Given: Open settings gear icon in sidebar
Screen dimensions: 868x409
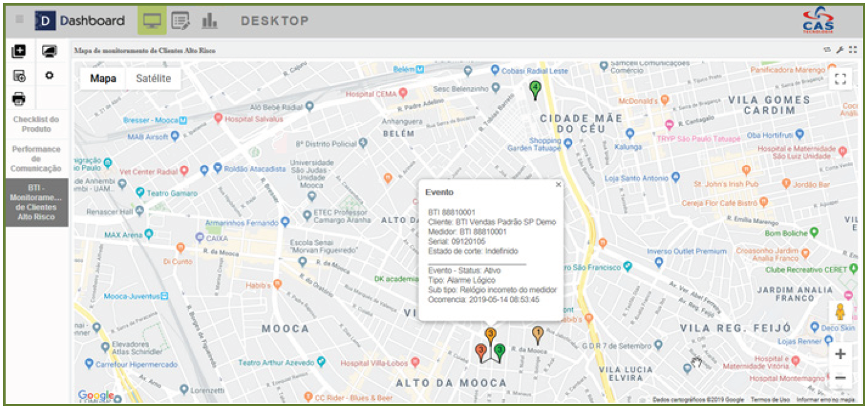Looking at the screenshot, I should [49, 75].
